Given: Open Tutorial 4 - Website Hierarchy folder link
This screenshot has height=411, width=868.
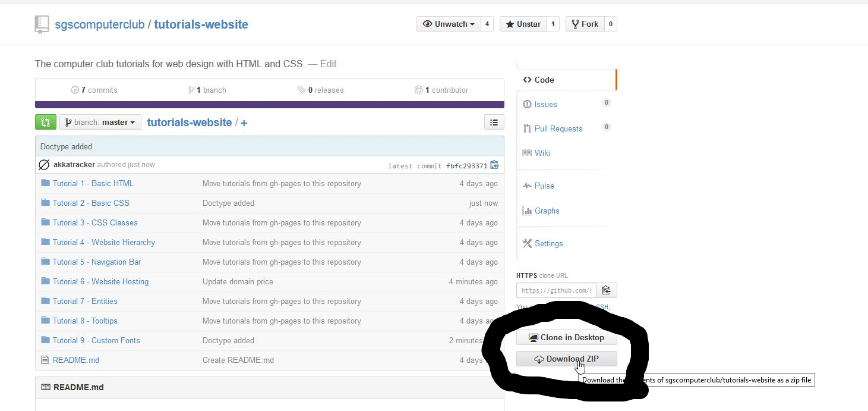Looking at the screenshot, I should [104, 242].
